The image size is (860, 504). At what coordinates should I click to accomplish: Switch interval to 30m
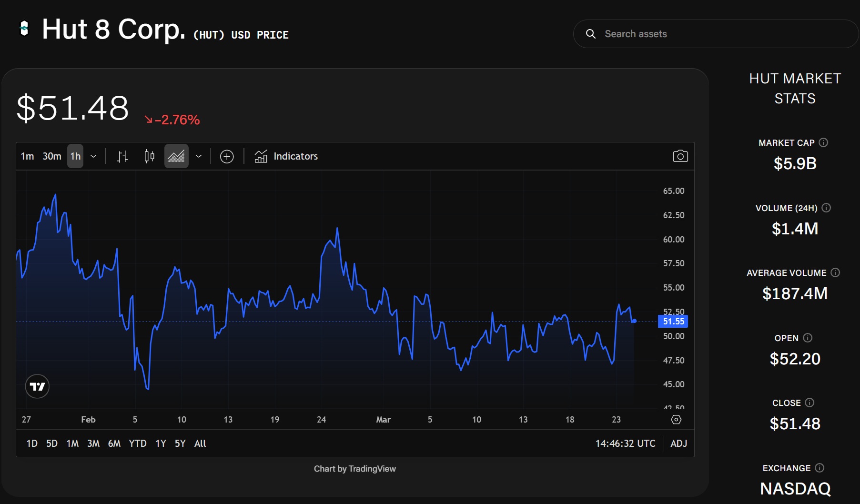(x=52, y=156)
